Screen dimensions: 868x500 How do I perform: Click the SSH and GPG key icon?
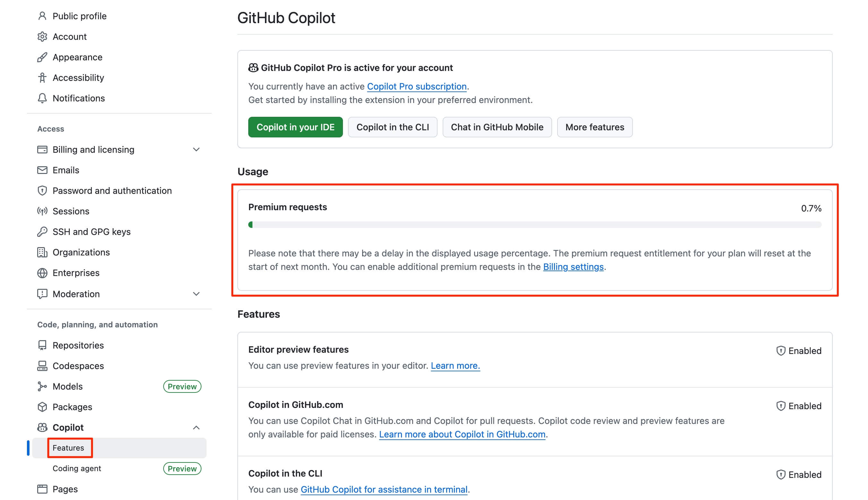point(42,232)
